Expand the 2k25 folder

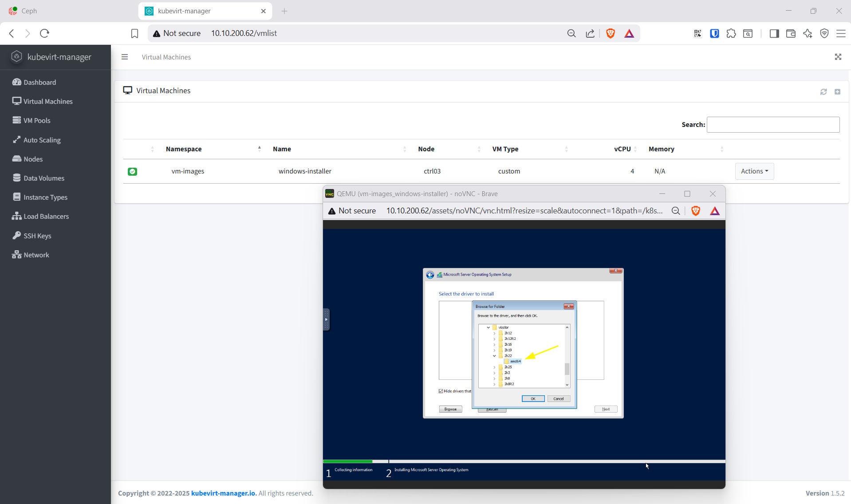494,367
